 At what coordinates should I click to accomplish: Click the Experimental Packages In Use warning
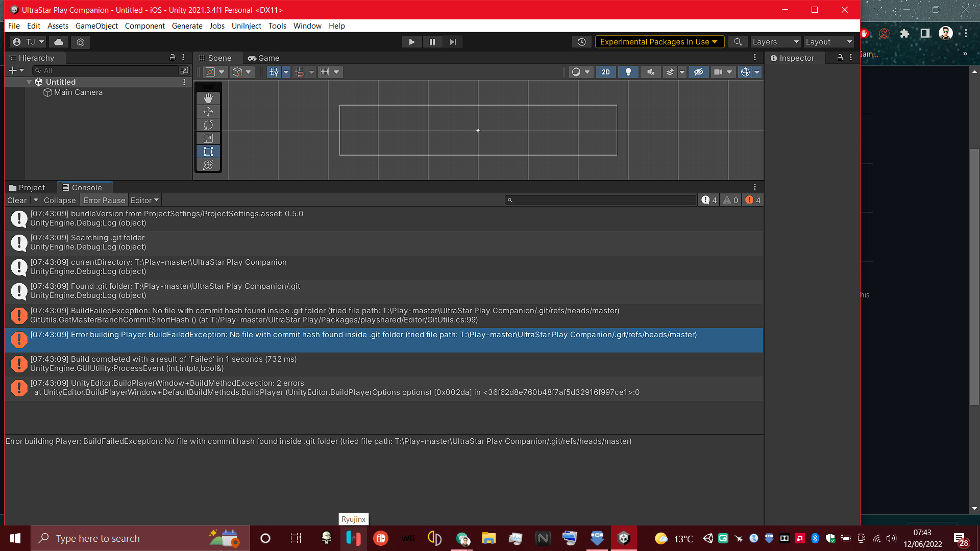[x=658, y=42]
